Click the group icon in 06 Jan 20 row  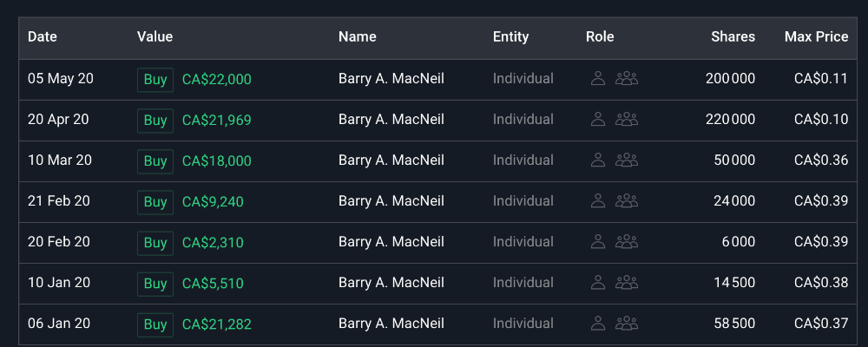coord(627,324)
